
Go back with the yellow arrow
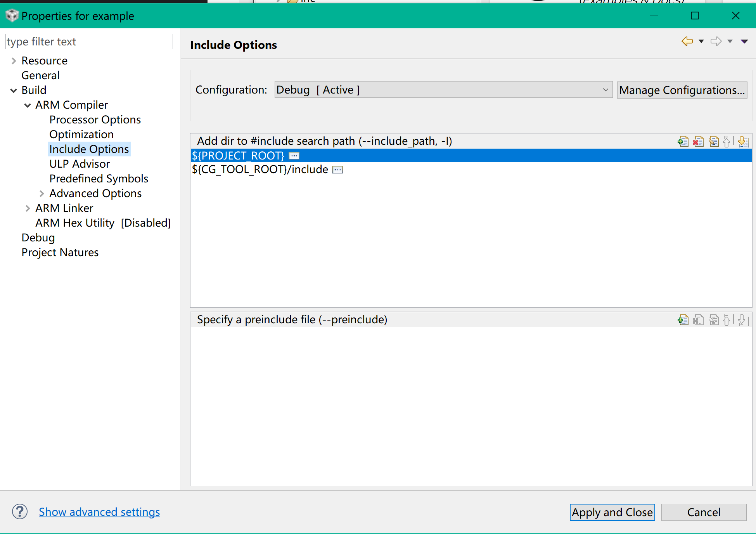(687, 41)
